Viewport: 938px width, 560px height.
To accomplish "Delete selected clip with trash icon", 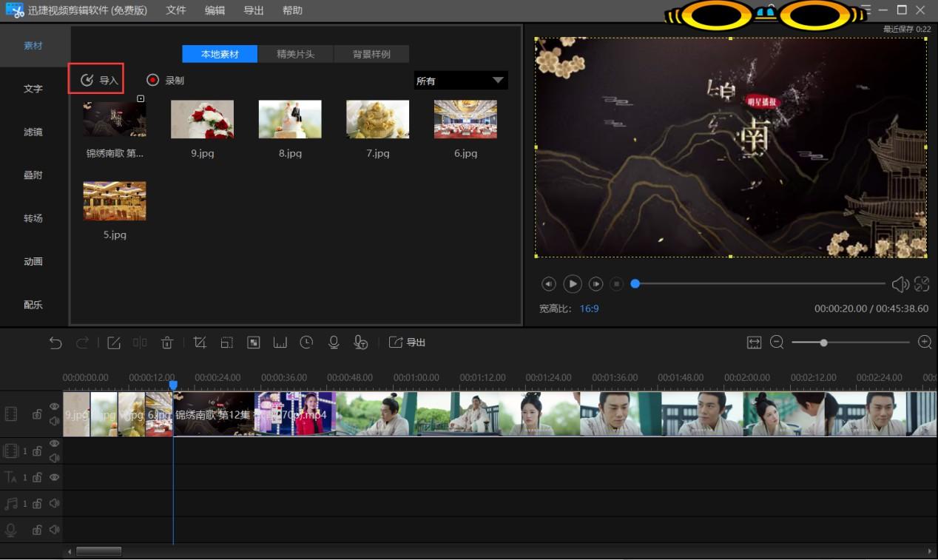I will click(x=167, y=343).
